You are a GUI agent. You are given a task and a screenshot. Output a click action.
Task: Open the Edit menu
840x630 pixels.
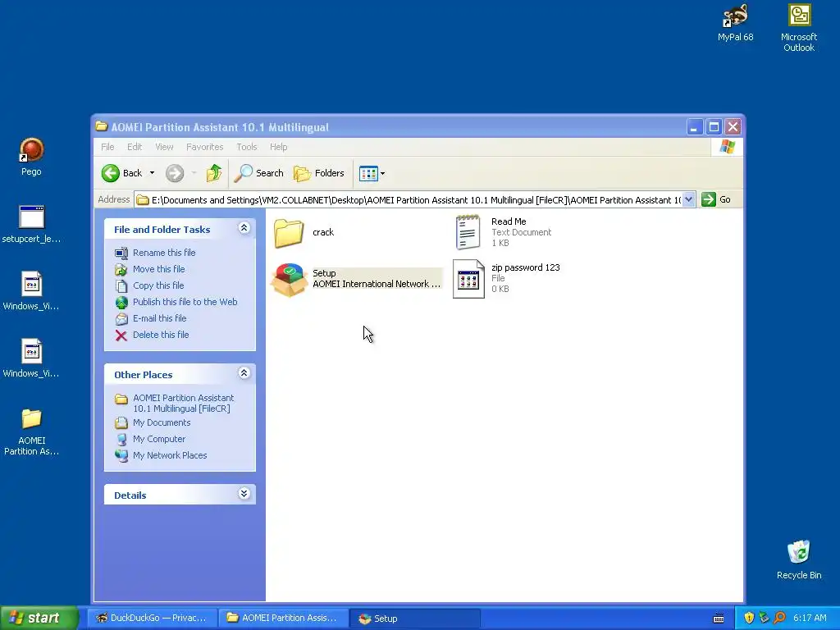(135, 147)
